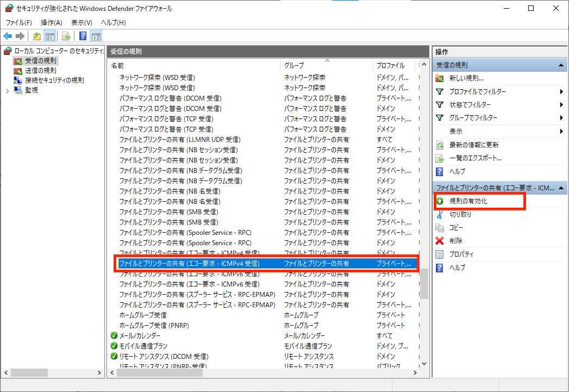
Task: Click green check icon of リモート アシスタンス (DCOM 受信)
Action: 114,356
